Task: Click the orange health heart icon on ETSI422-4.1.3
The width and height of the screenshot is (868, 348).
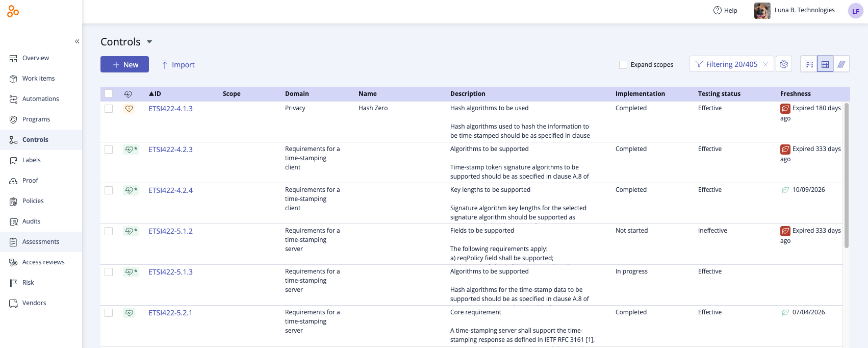Action: [x=129, y=108]
